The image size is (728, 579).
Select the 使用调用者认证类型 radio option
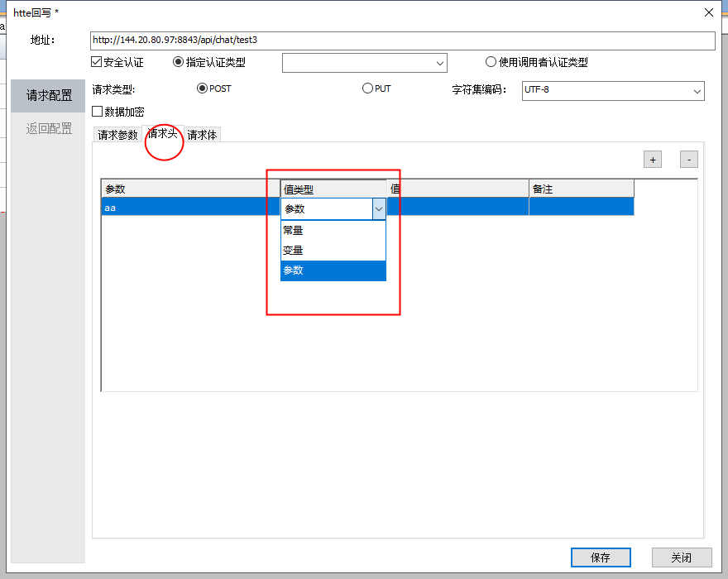[x=491, y=62]
